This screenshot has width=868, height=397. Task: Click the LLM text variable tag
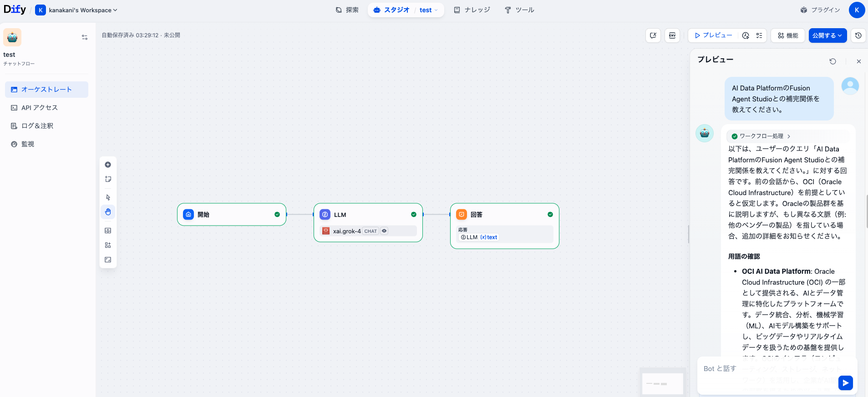pyautogui.click(x=479, y=237)
